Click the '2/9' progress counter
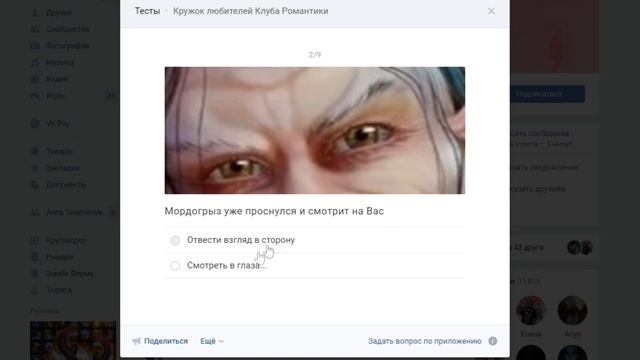Viewport: 640px width, 360px height. [315, 55]
